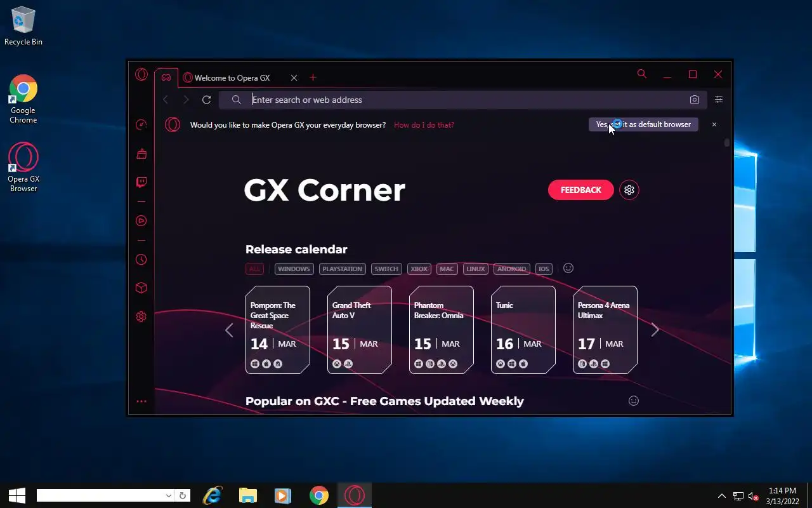The image size is (812, 508).
Task: Open GX Corner settings gear
Action: 629,190
